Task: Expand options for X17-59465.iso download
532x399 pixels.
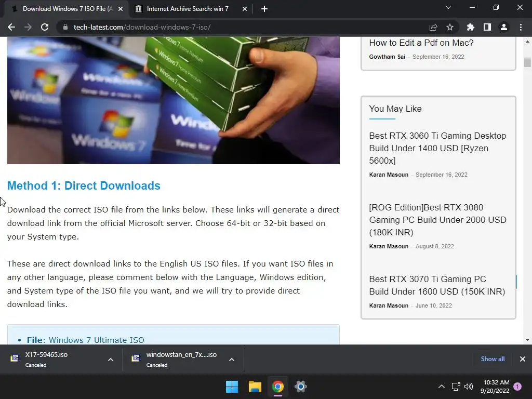Action: coord(111,360)
